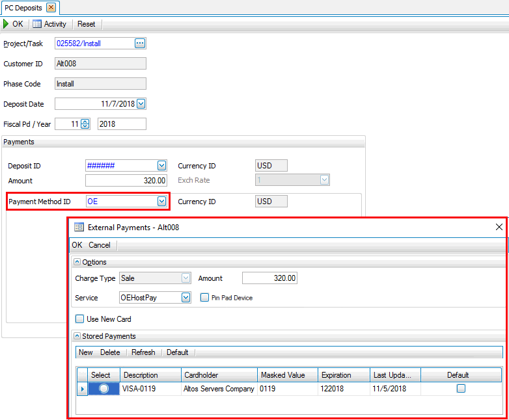Check the Use New Card option
This screenshot has width=509, height=420.
coord(79,319)
